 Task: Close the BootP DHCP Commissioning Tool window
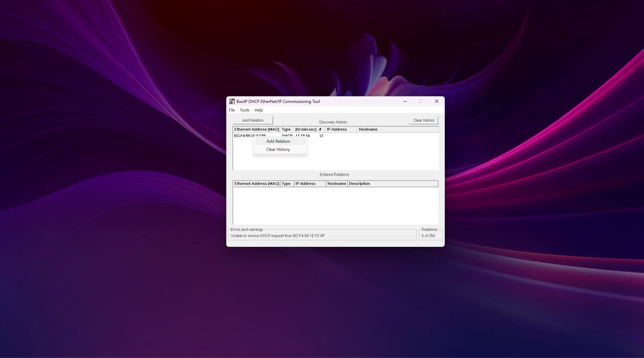coord(436,101)
